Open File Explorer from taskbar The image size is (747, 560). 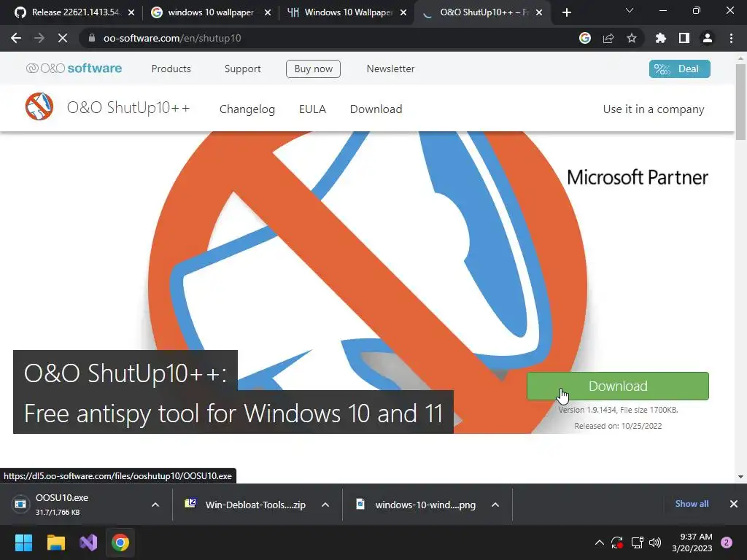click(55, 542)
